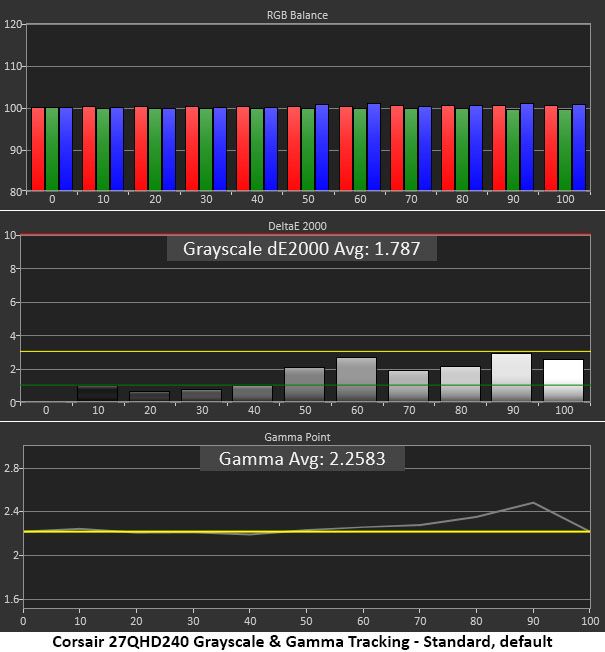The height and width of the screenshot is (652, 605).
Task: Click the 110 label on the RGB Balance axis
Action: point(12,66)
